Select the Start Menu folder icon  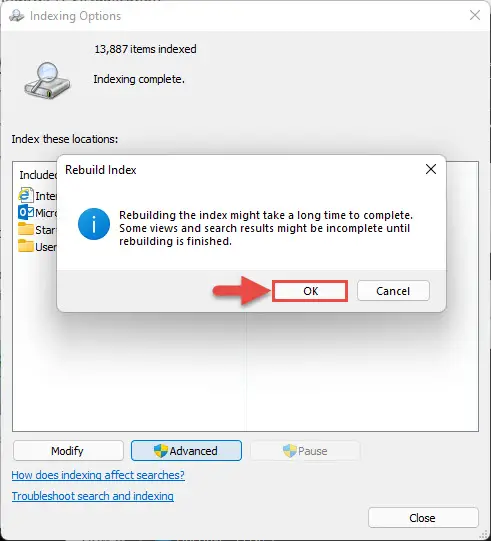[26, 229]
